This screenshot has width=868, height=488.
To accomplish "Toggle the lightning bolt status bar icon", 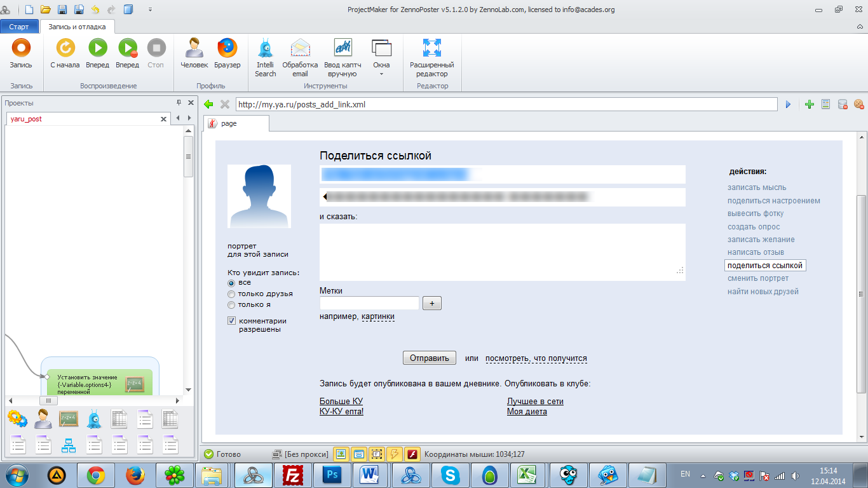I will 395,454.
